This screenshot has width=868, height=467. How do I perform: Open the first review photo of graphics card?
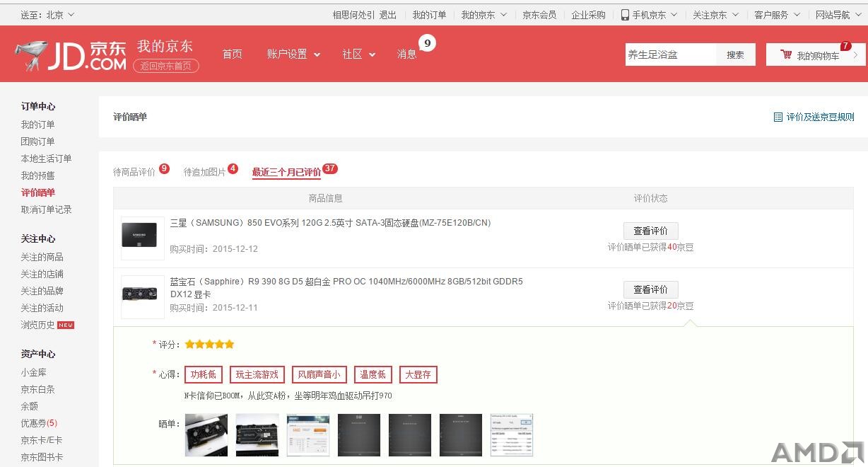[x=206, y=435]
